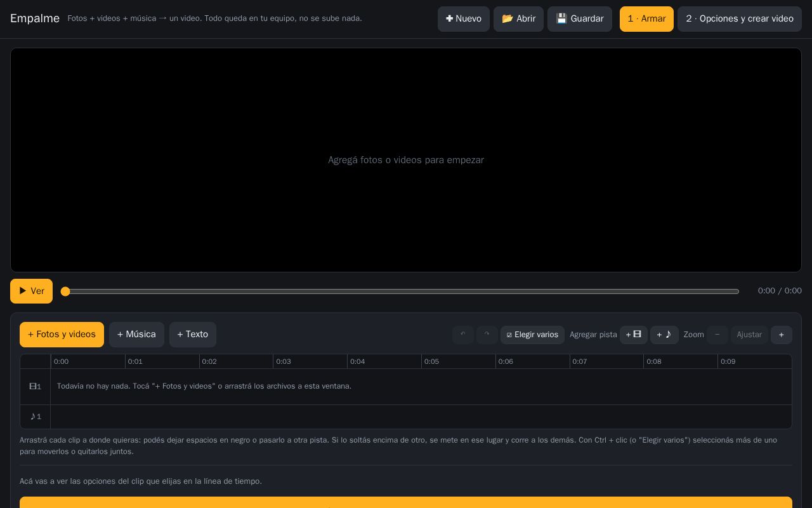Play the preview with the Ver button
The image size is (812, 508).
tap(31, 291)
